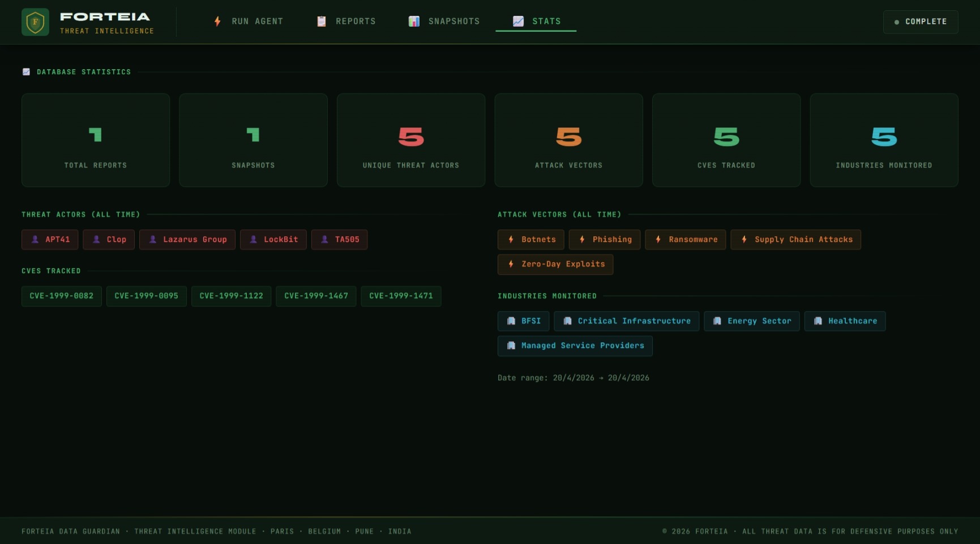
Task: Click the line chart icon beside Stats
Action: click(x=518, y=22)
